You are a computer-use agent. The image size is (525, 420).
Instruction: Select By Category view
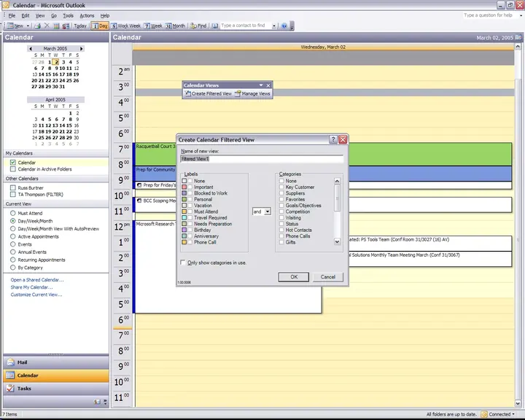tap(12, 268)
